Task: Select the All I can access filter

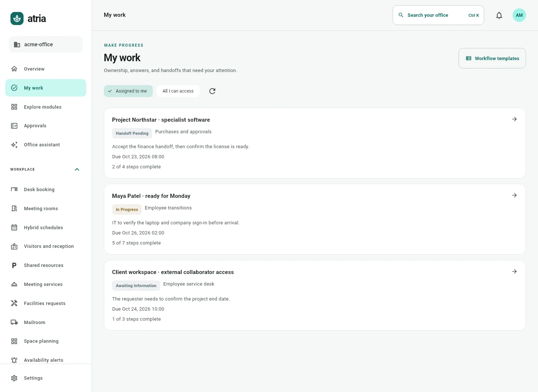Action: tap(178, 91)
